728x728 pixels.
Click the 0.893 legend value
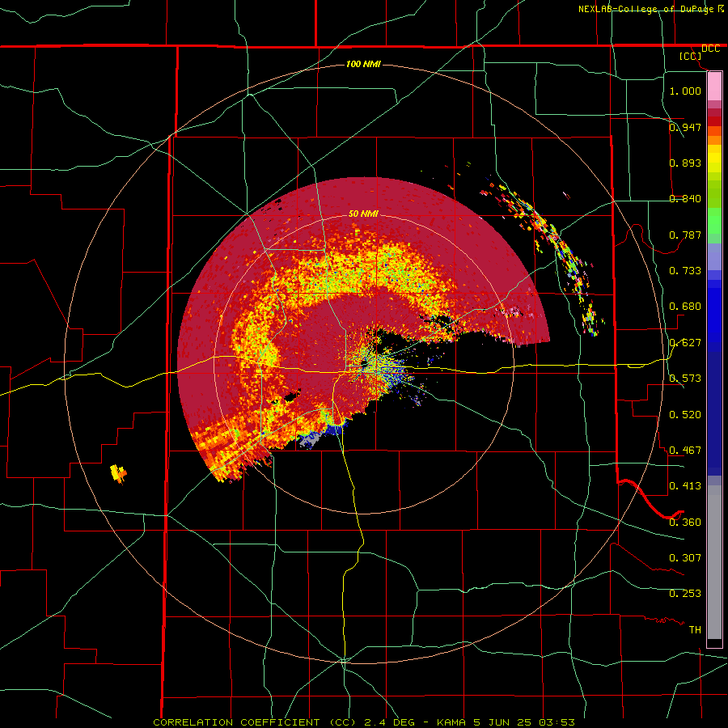[685, 163]
